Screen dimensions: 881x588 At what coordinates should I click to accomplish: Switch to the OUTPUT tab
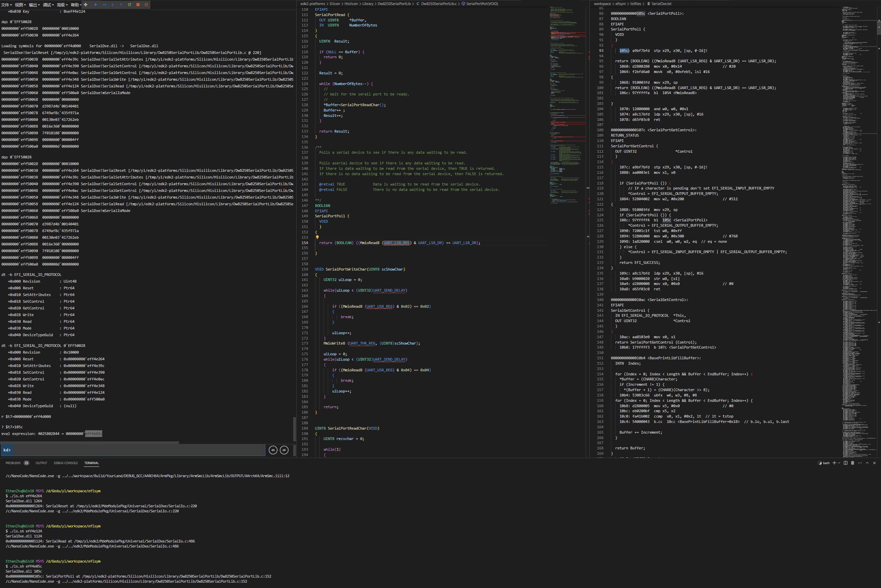pyautogui.click(x=41, y=463)
